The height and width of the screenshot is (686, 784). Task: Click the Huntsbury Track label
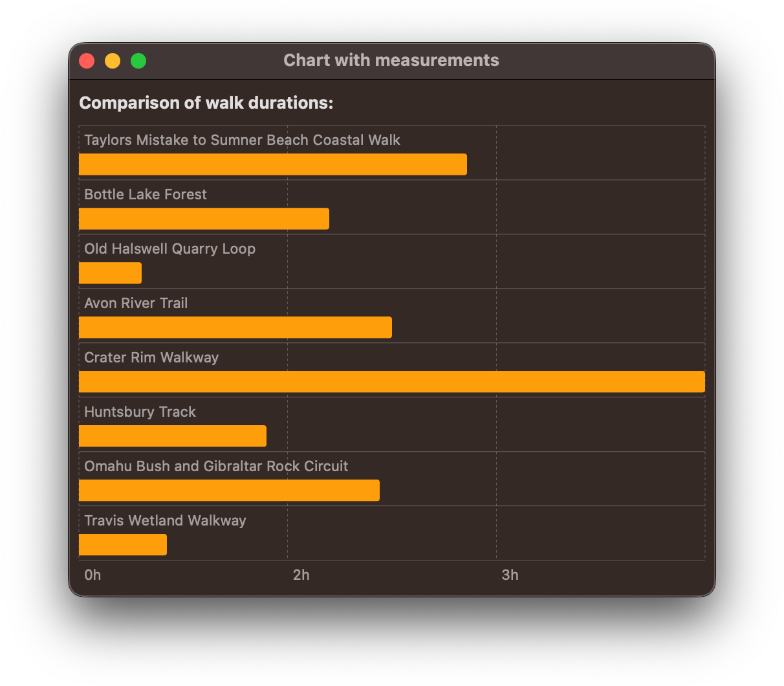click(x=140, y=412)
